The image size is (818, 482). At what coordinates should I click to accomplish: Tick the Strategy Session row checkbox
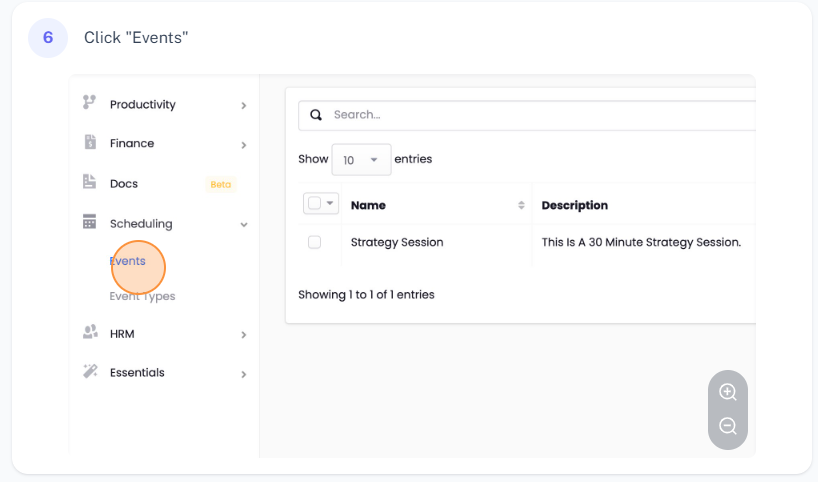[x=314, y=242]
